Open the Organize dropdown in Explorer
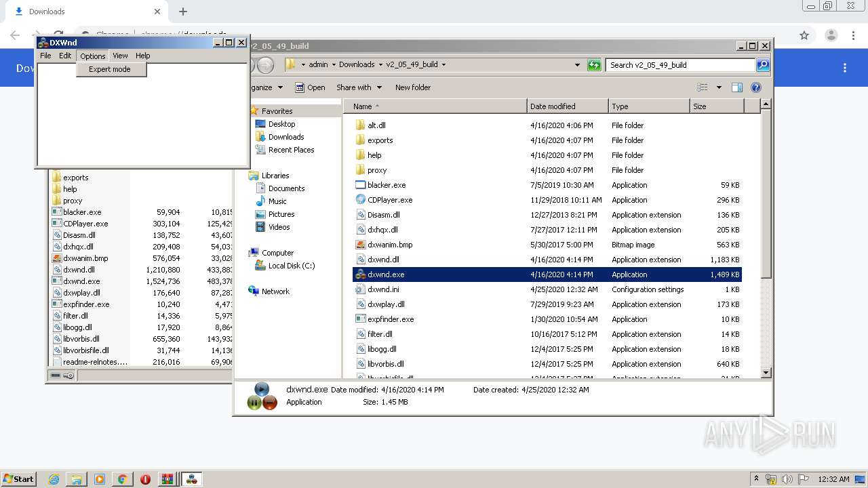The image size is (868, 488). coord(267,87)
